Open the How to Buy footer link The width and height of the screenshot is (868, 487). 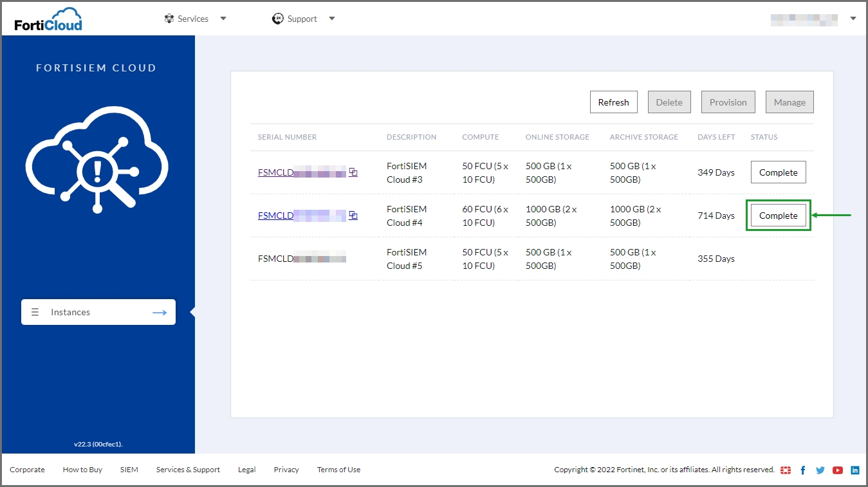(x=82, y=470)
